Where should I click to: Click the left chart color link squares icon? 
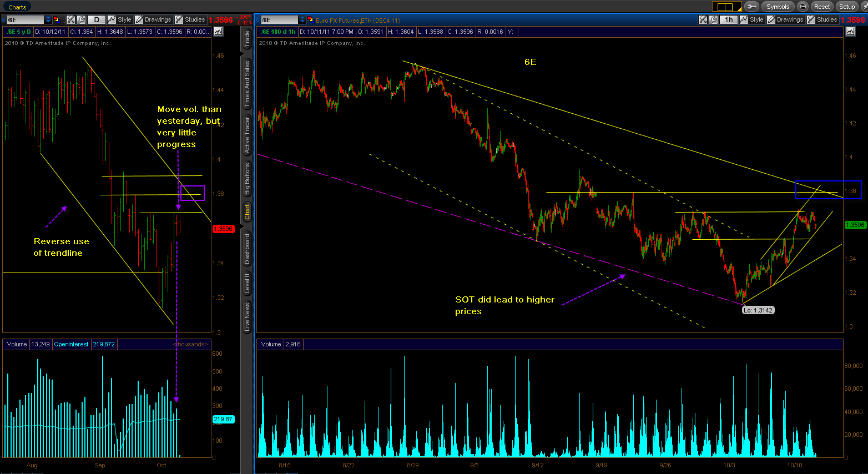coord(57,19)
